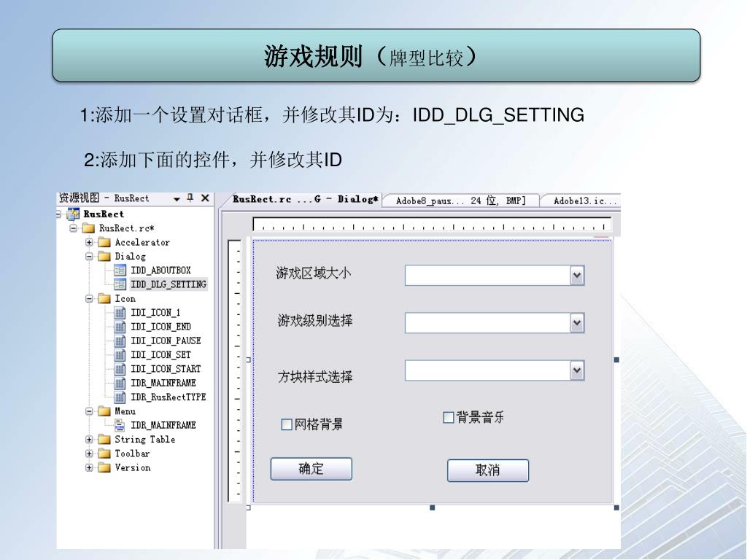The width and height of the screenshot is (747, 560).
Task: Switch to the Adobe13.ic... tab
Action: [x=582, y=201]
